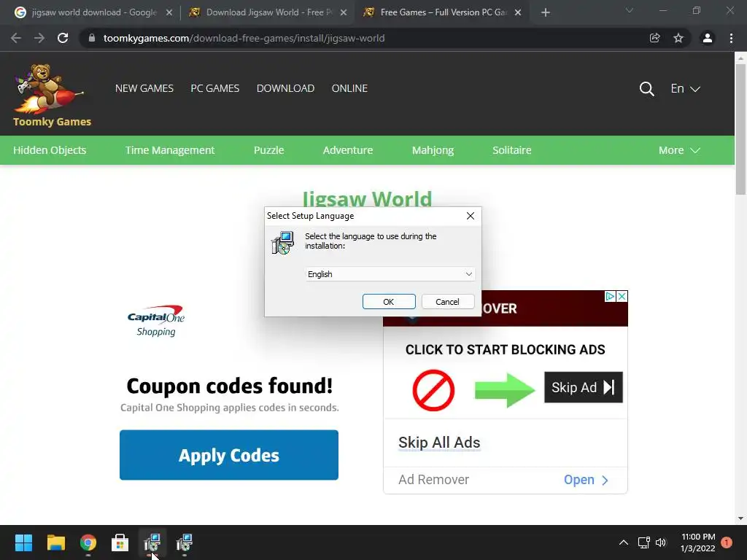Select Mahjong category
The width and height of the screenshot is (747, 560).
point(433,150)
